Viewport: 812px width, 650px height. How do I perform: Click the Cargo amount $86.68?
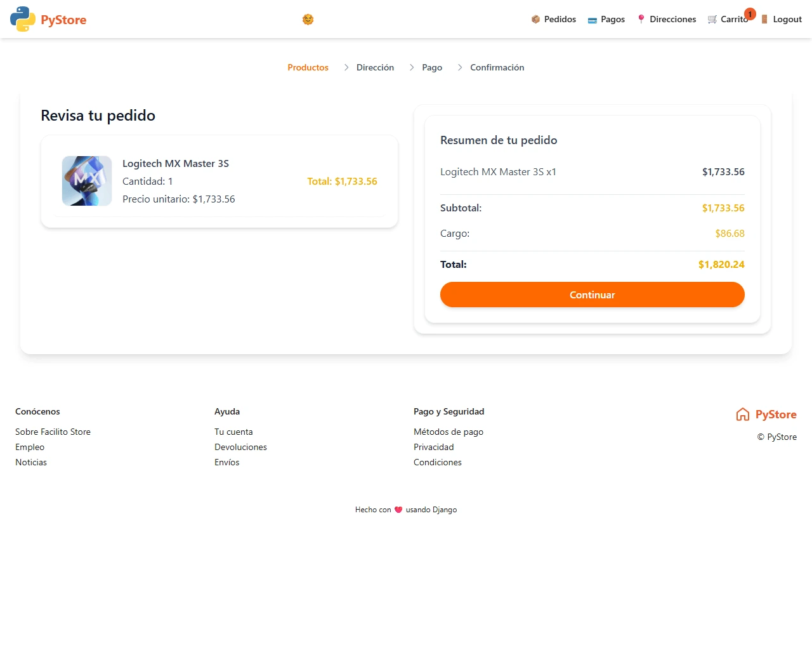point(730,234)
